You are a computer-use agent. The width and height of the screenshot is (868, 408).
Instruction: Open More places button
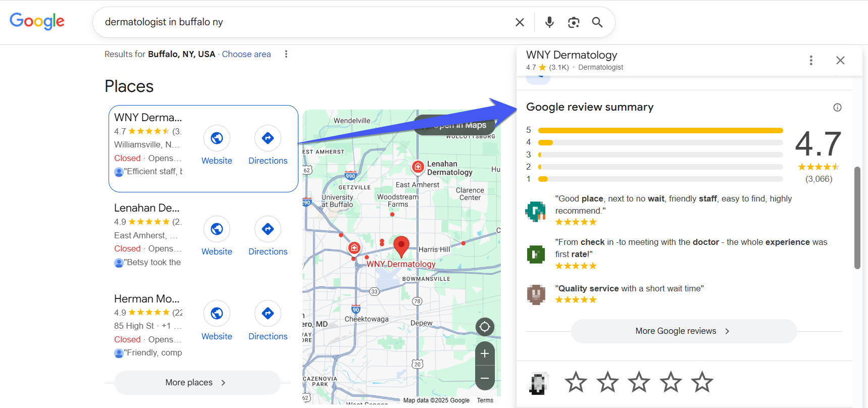[197, 383]
